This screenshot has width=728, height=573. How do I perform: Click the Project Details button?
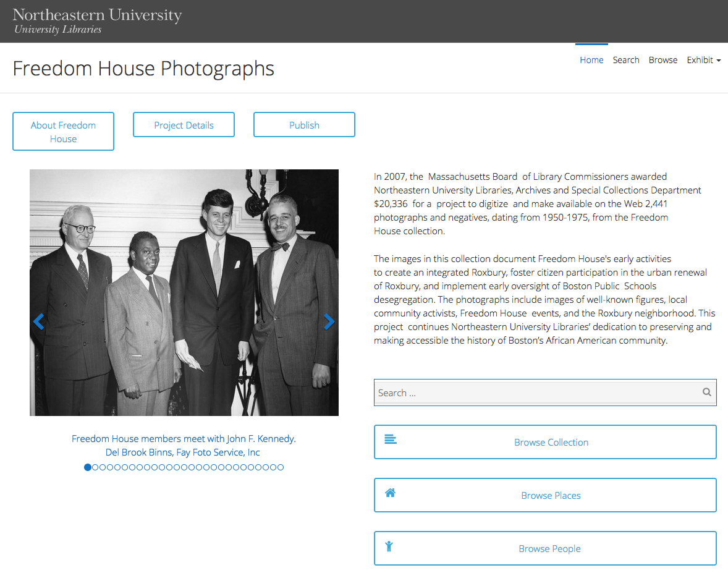[184, 124]
